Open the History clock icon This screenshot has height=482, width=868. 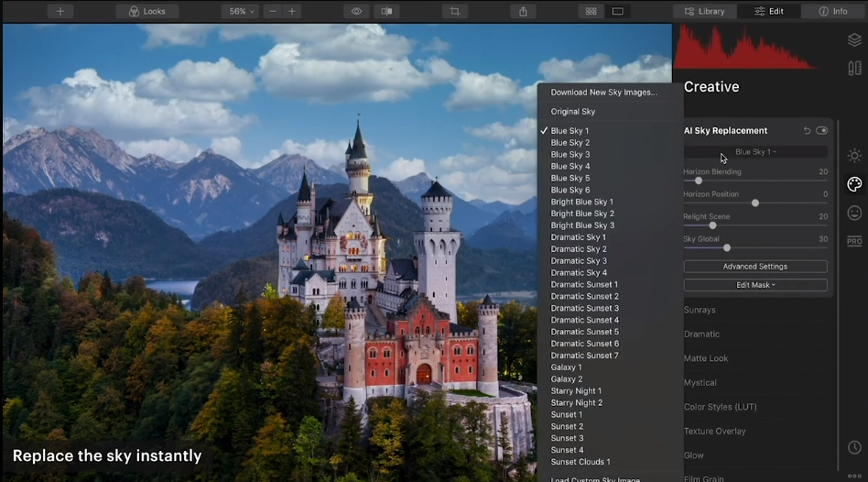point(854,447)
